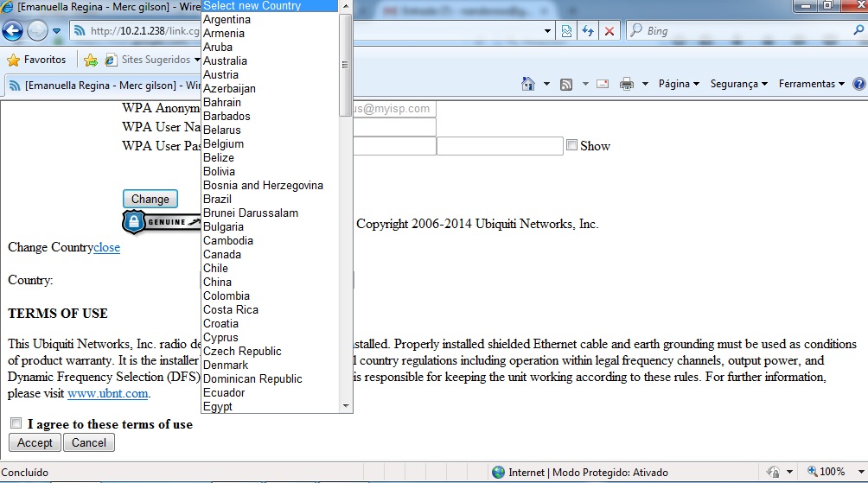Image resolution: width=868 pixels, height=483 pixels.
Task: Expand the zoom level dropdown arrow
Action: point(861,472)
